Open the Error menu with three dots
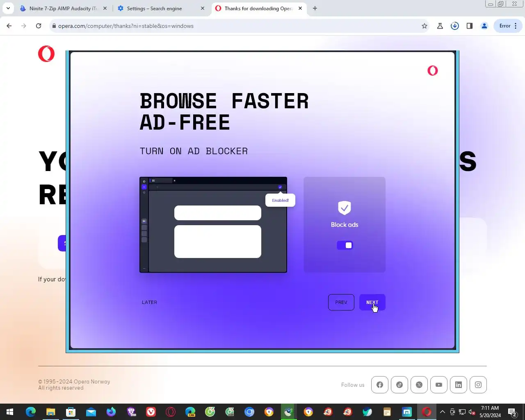The image size is (525, 420). click(x=508, y=26)
